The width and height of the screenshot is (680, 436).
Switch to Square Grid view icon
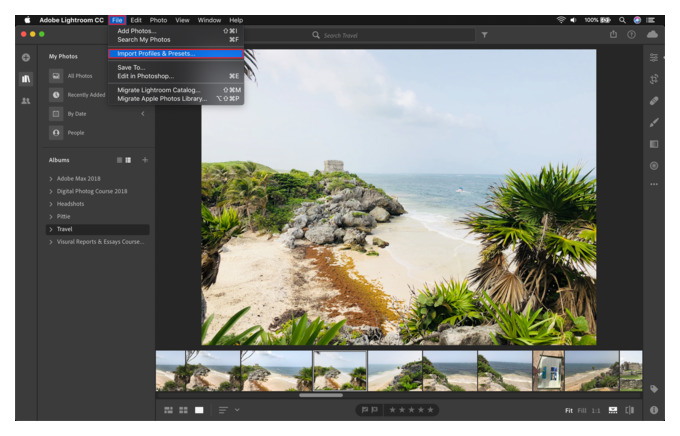(x=183, y=410)
